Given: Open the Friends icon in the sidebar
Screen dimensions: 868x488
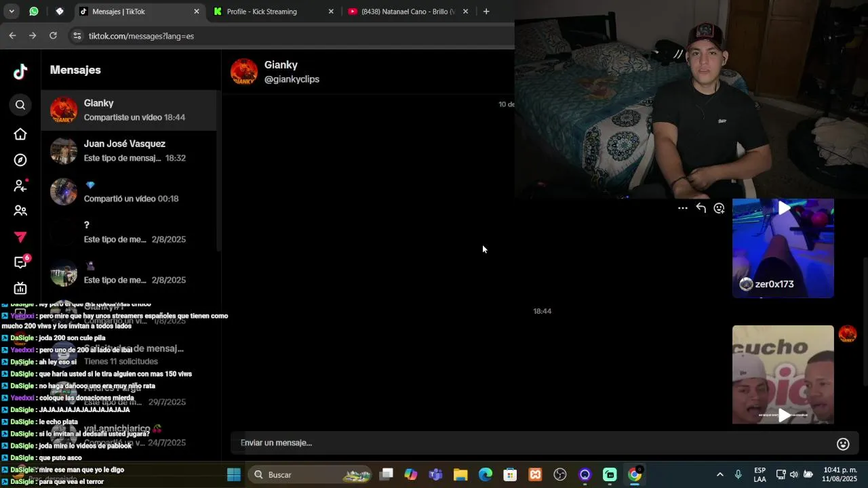Looking at the screenshot, I should 20,211.
